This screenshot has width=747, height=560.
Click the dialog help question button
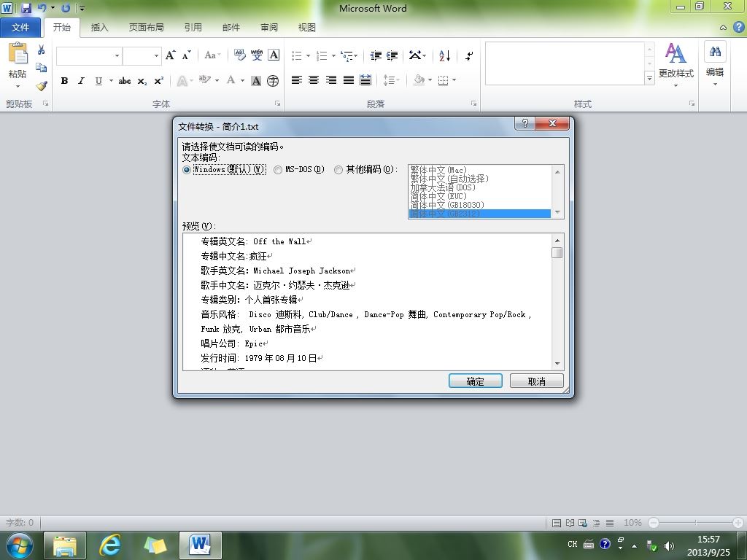(525, 123)
